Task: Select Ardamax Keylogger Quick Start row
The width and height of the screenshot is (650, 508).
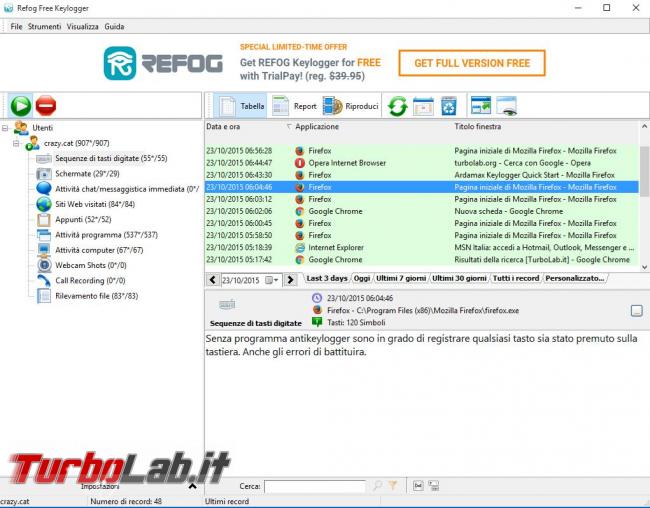Action: click(422, 175)
